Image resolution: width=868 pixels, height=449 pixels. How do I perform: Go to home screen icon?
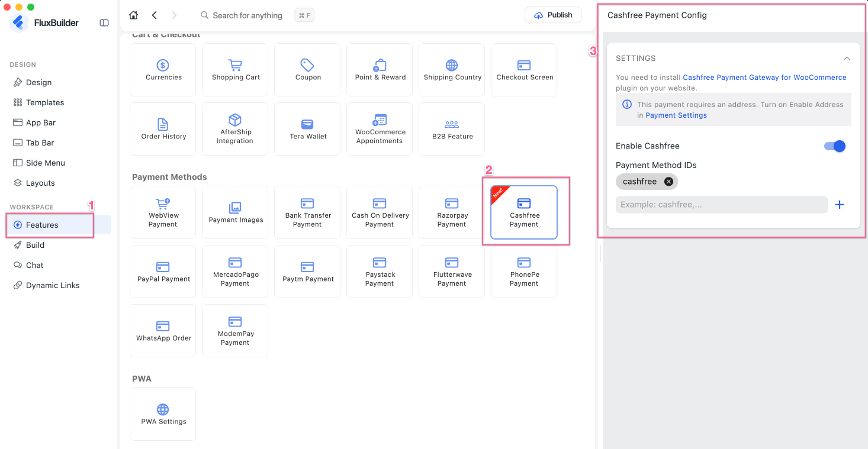pos(133,15)
